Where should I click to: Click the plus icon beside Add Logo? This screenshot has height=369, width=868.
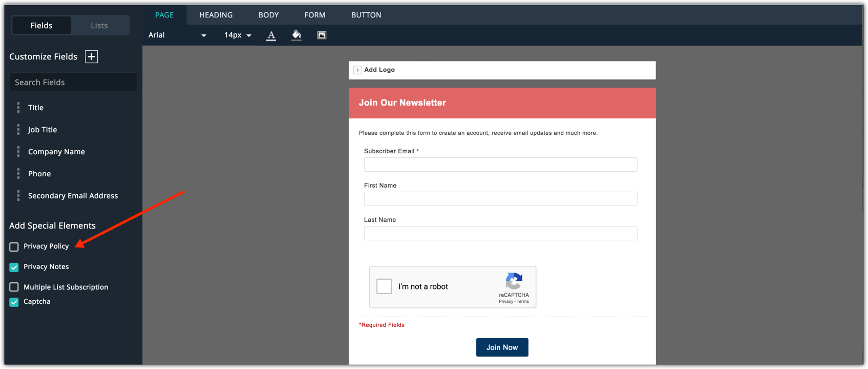point(357,70)
